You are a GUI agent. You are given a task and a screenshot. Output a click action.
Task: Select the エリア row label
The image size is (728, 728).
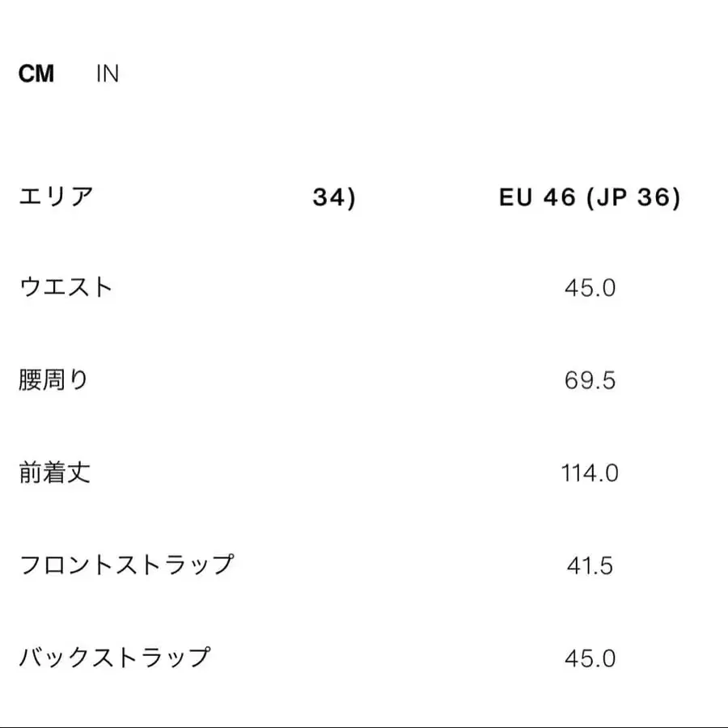[x=57, y=194]
